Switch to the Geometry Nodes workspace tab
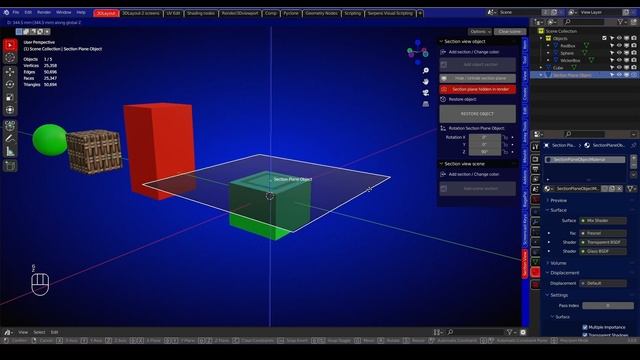This screenshot has width=640, height=360. click(322, 13)
